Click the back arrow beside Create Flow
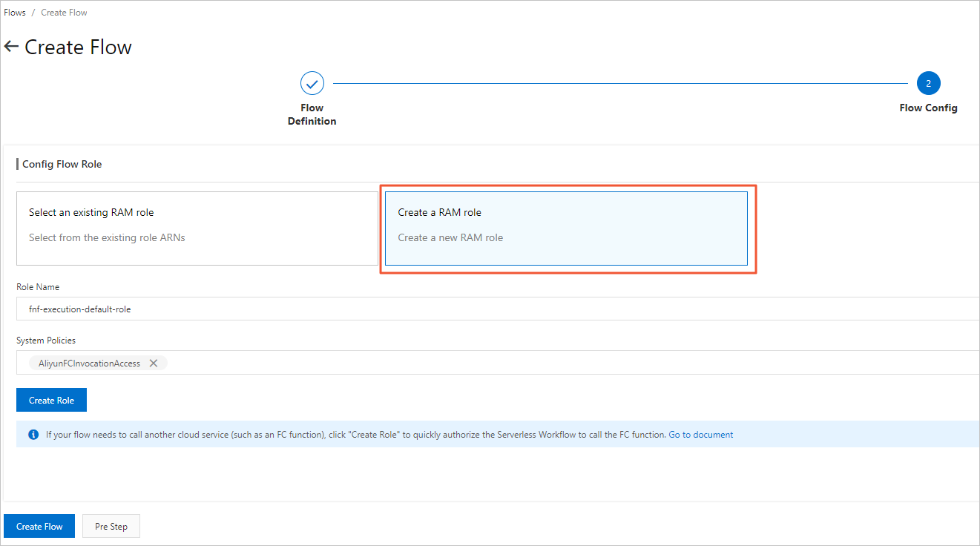This screenshot has width=980, height=546. pos(11,46)
